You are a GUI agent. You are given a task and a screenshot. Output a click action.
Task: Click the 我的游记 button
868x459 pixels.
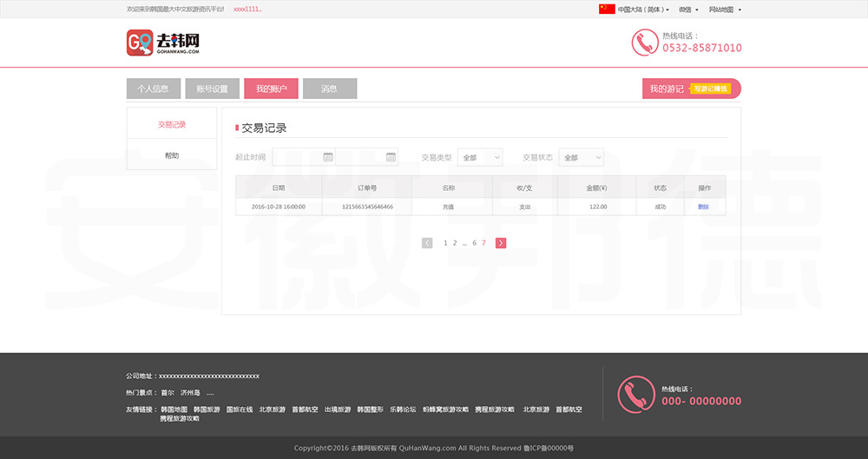pos(667,89)
